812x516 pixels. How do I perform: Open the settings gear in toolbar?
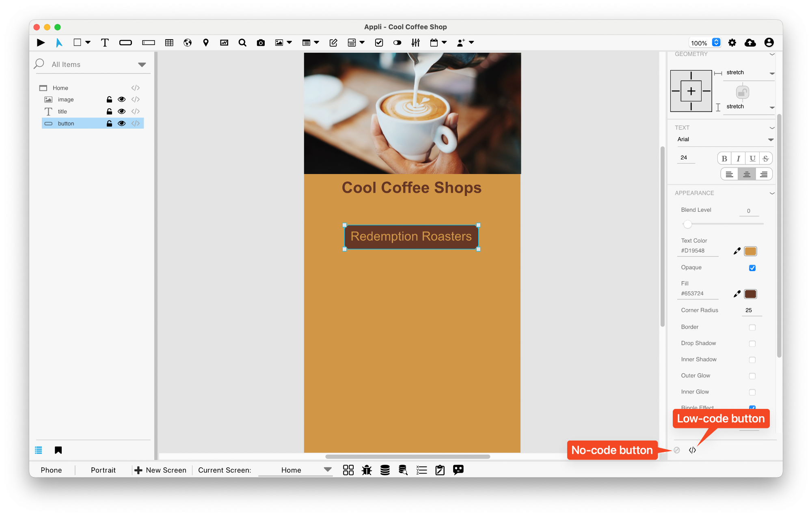(732, 43)
